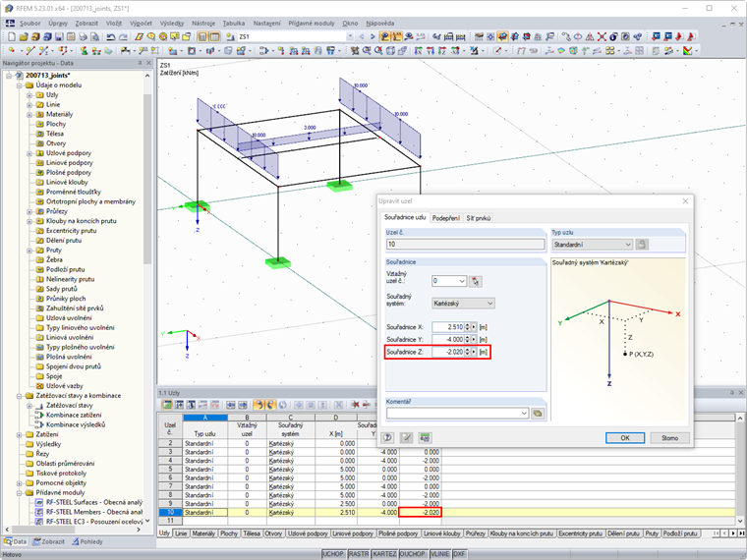This screenshot has width=747, height=560.
Task: Click the scissors-X icon in top toolbar
Action: (x=602, y=36)
